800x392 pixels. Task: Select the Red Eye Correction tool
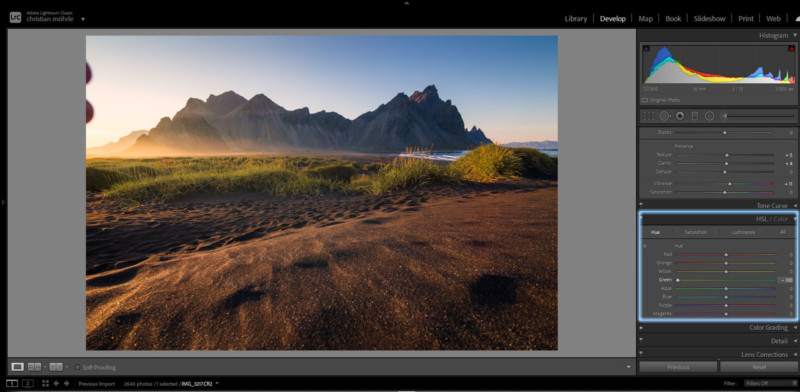pos(680,116)
